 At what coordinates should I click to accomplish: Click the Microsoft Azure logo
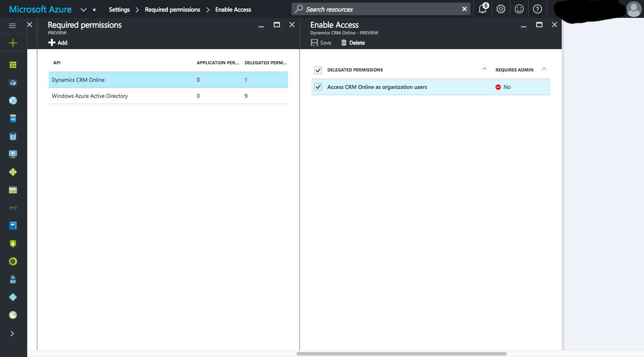click(40, 9)
